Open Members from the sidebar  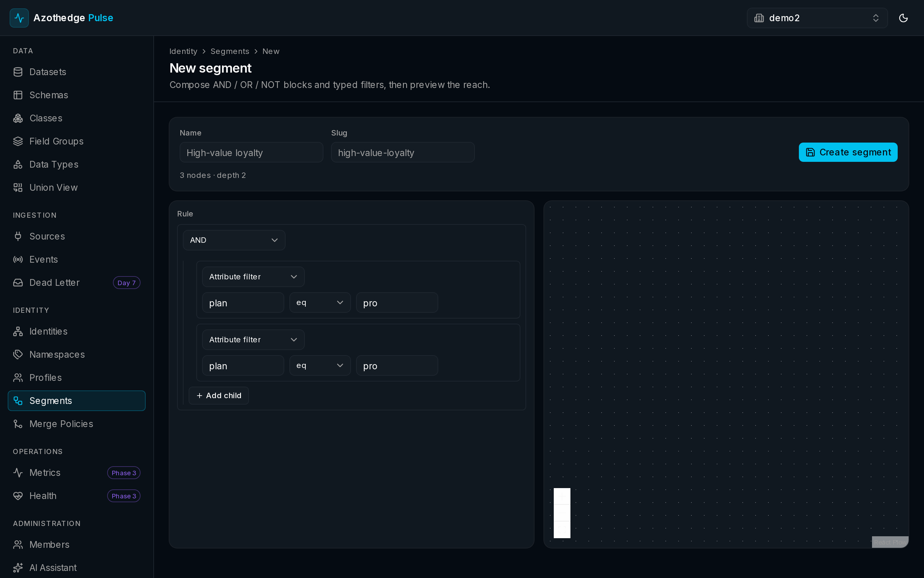click(x=76, y=545)
